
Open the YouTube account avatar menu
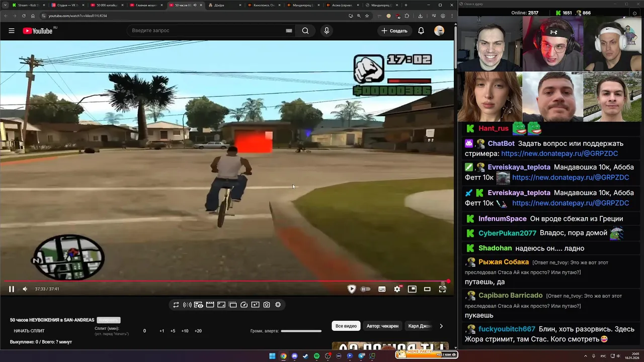[x=439, y=31]
